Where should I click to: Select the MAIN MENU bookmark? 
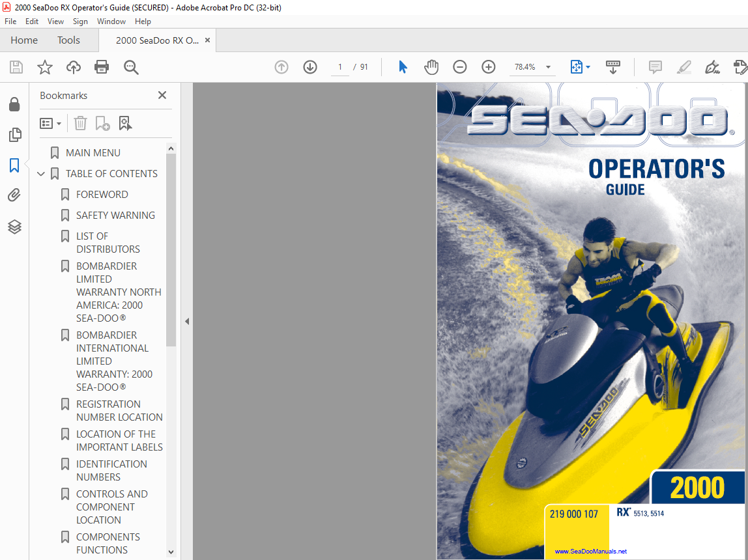tap(93, 153)
